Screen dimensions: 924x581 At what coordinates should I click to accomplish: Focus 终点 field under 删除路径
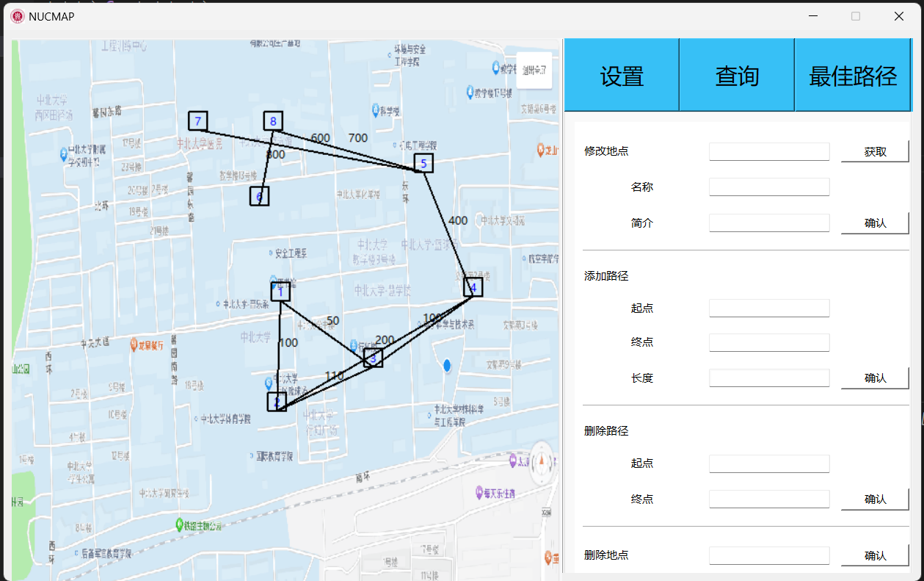pyautogui.click(x=769, y=499)
